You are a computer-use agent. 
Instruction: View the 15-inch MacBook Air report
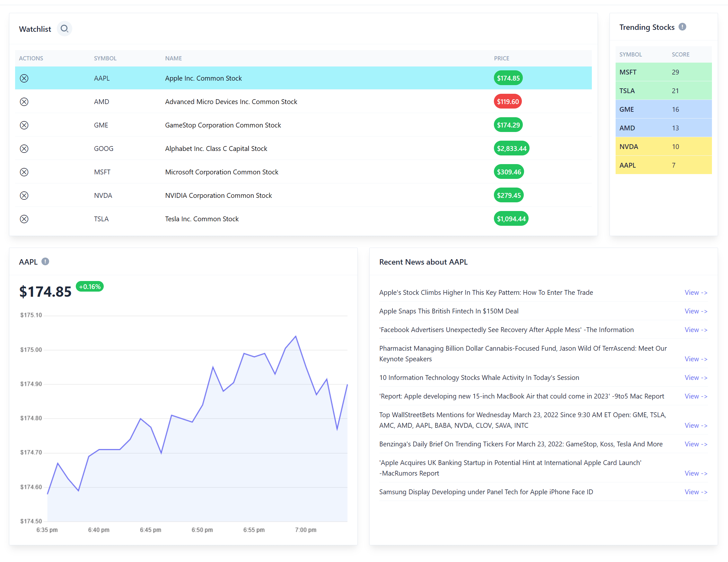[x=696, y=396]
